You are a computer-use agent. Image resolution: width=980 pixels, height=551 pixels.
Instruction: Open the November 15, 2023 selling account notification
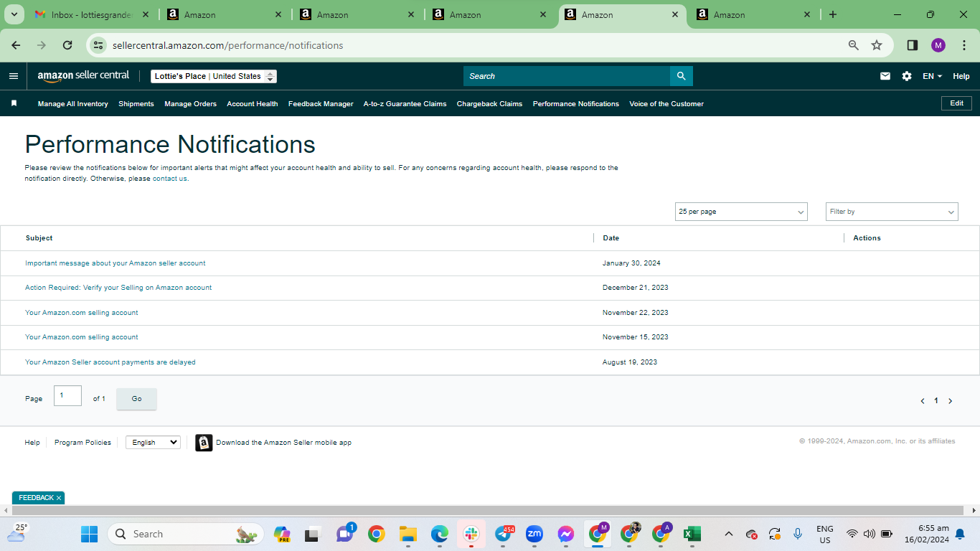tap(82, 337)
